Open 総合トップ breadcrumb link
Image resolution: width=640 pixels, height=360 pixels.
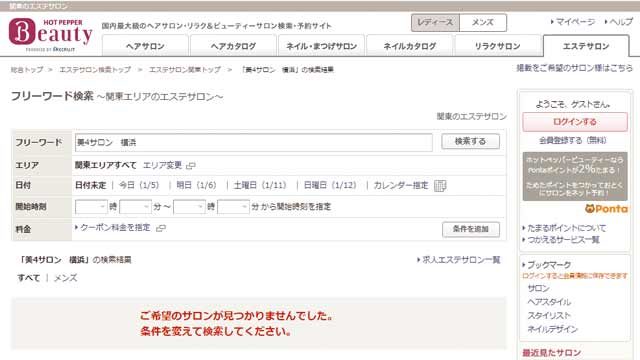pos(27,70)
